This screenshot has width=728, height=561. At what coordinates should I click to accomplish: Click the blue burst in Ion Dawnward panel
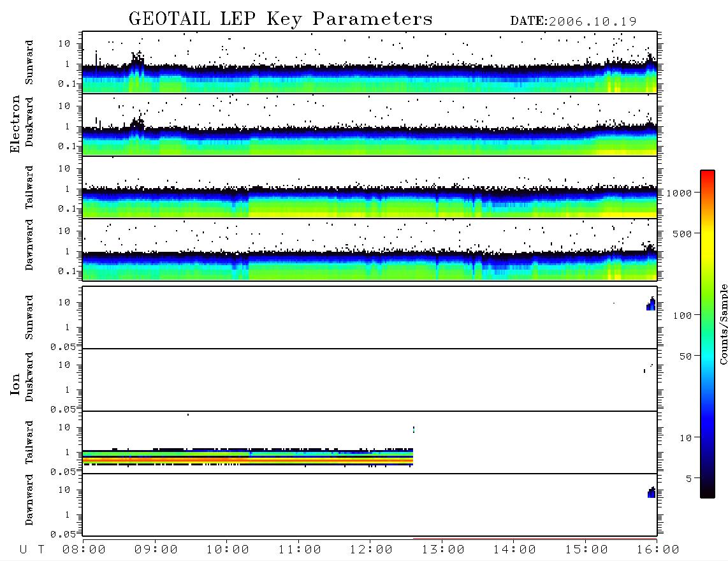pyautogui.click(x=652, y=492)
